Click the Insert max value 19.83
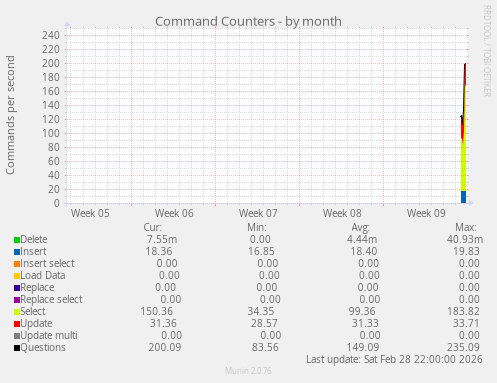The width and height of the screenshot is (497, 383). tap(466, 251)
